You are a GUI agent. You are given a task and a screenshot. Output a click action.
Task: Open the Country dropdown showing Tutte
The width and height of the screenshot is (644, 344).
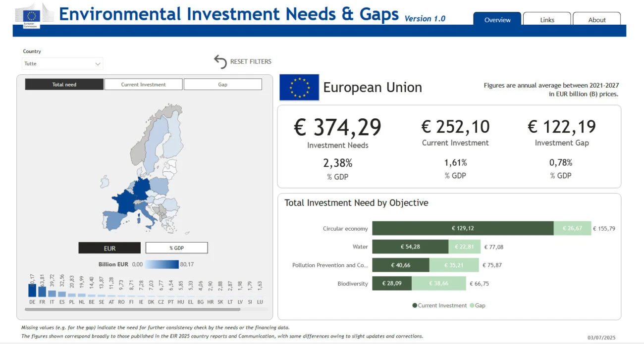point(62,64)
